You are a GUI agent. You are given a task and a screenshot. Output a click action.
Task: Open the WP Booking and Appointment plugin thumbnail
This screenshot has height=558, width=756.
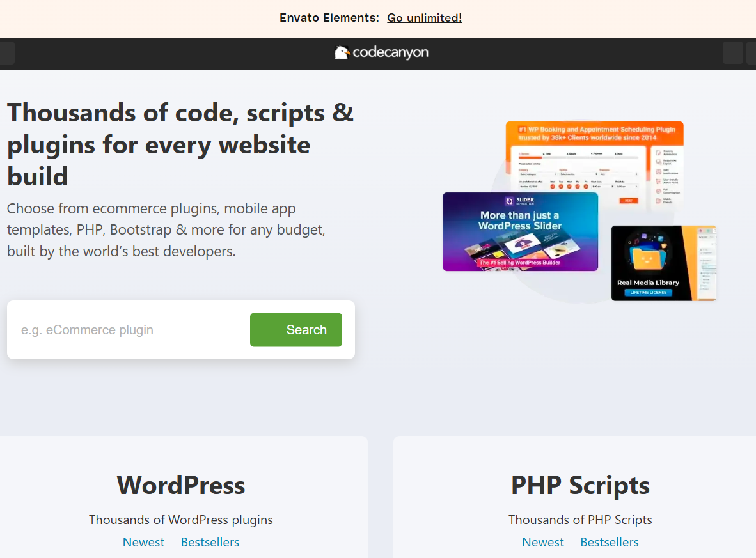pos(594,157)
